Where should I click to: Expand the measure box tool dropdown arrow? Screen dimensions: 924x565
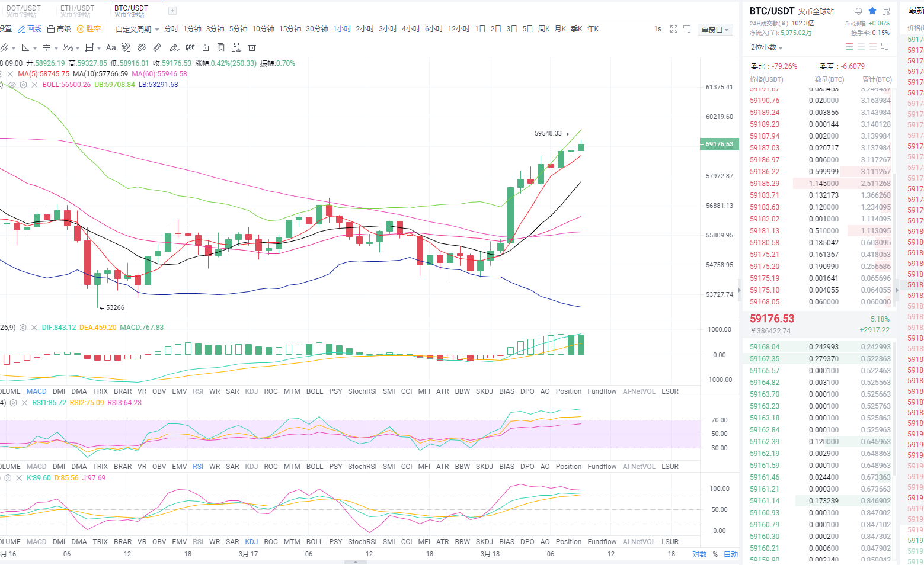[x=98, y=48]
